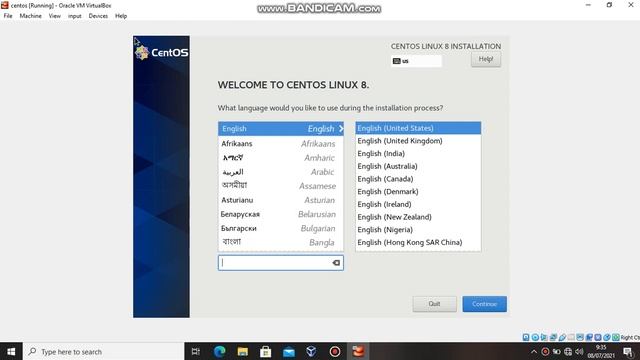Click the running centos VM taskbar icon
Screen dimensions: 640x360
tap(358, 351)
